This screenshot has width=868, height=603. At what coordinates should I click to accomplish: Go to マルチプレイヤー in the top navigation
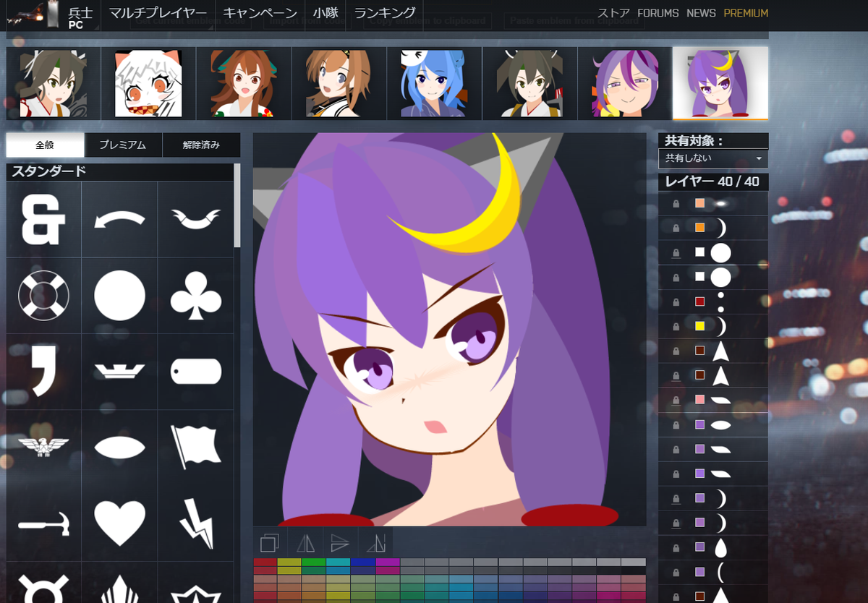point(158,13)
